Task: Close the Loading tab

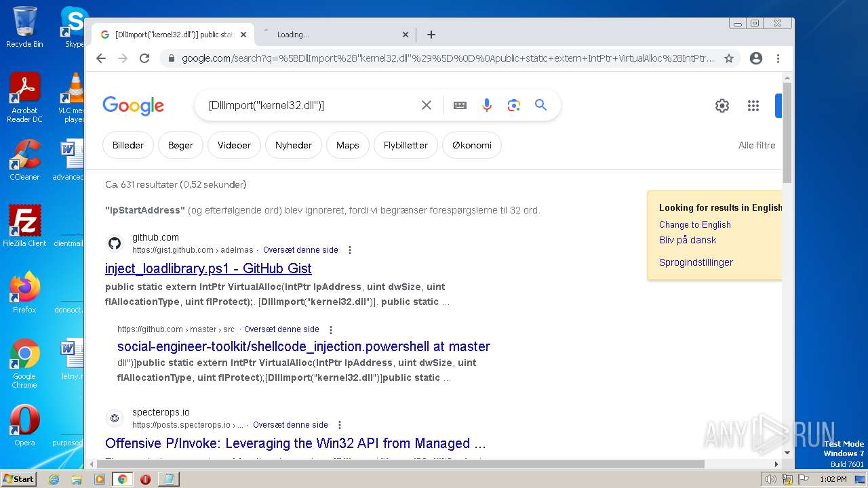Action: coord(406,35)
